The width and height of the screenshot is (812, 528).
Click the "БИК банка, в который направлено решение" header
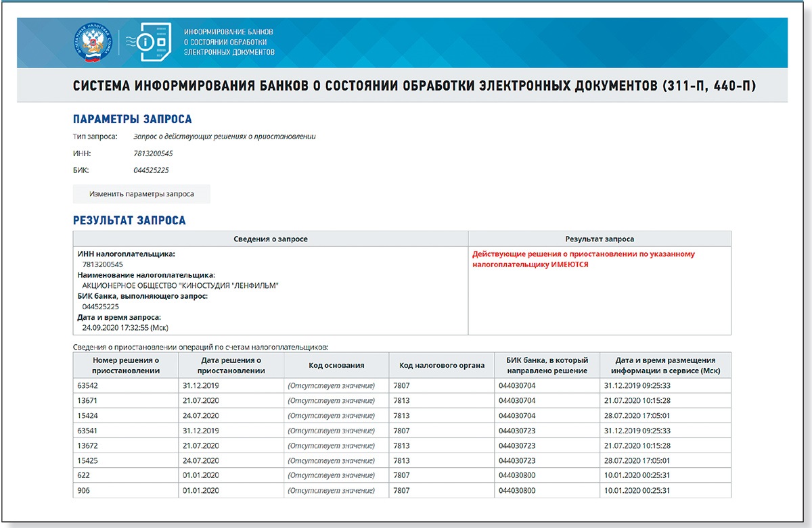click(547, 365)
